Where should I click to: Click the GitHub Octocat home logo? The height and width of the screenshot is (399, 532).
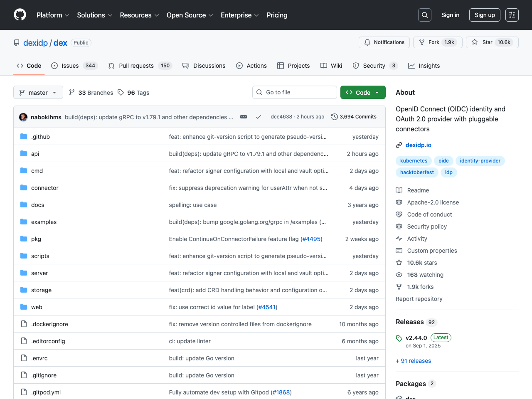pyautogui.click(x=20, y=15)
